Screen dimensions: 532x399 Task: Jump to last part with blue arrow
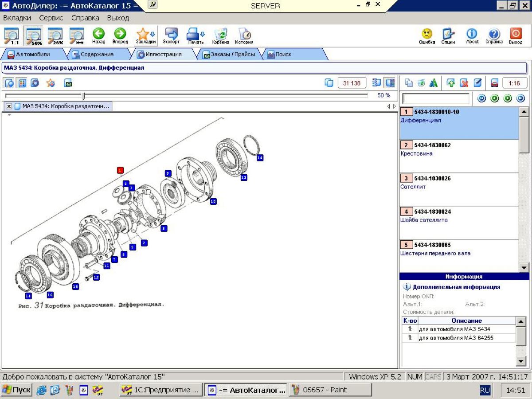[521, 98]
